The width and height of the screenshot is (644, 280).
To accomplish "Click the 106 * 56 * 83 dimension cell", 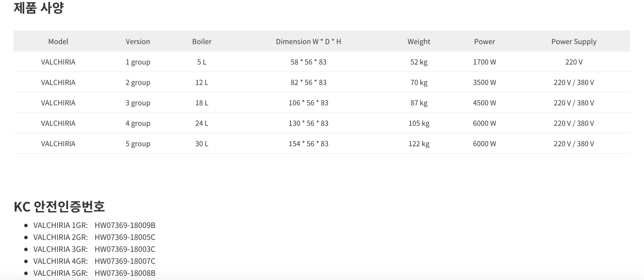I will point(308,103).
